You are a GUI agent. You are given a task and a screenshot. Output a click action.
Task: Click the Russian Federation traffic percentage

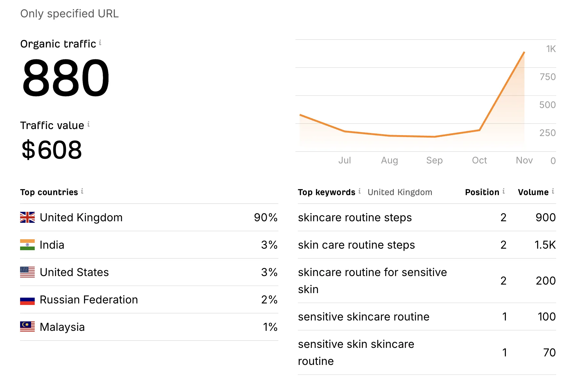(270, 299)
